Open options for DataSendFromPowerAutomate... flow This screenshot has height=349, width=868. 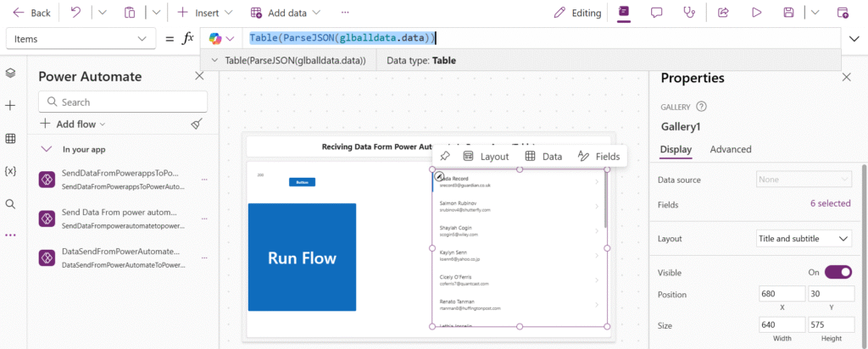coord(204,258)
